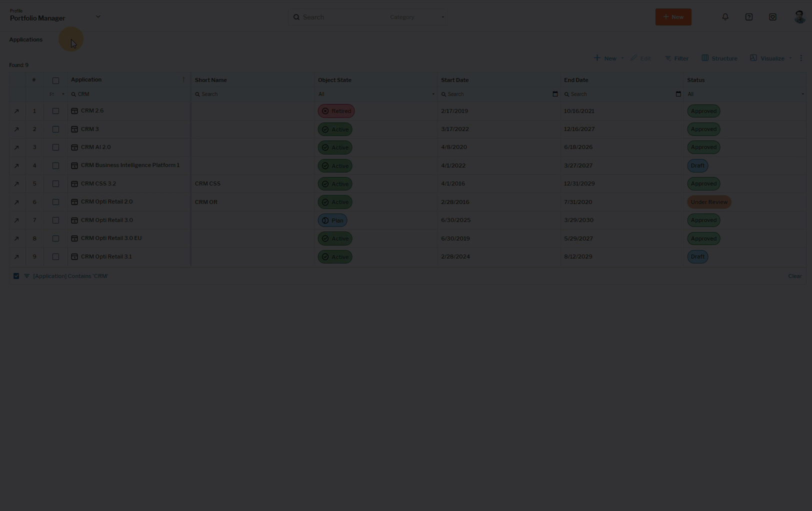Viewport: 812px width, 511px height.
Task: Open the Structure view option
Action: (x=719, y=58)
